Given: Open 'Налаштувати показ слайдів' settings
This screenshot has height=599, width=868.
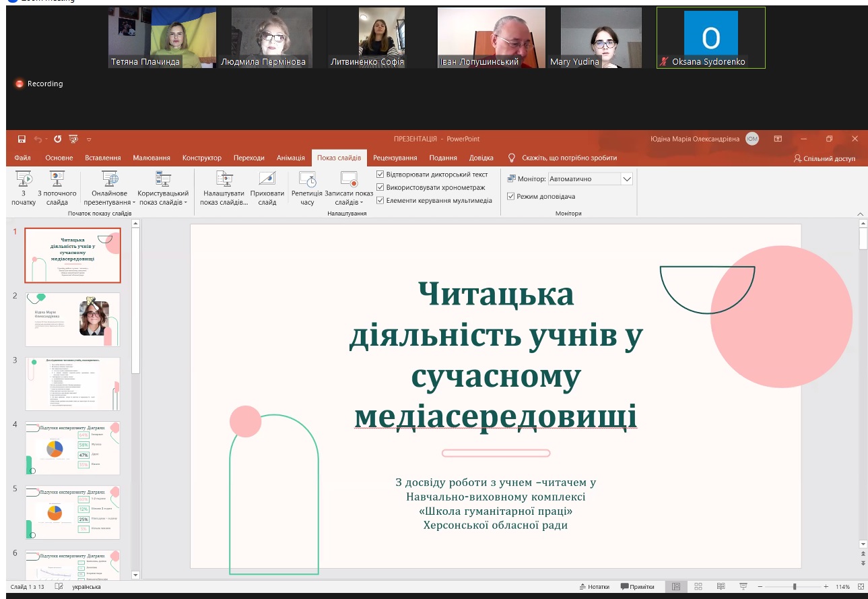Looking at the screenshot, I should point(224,189).
